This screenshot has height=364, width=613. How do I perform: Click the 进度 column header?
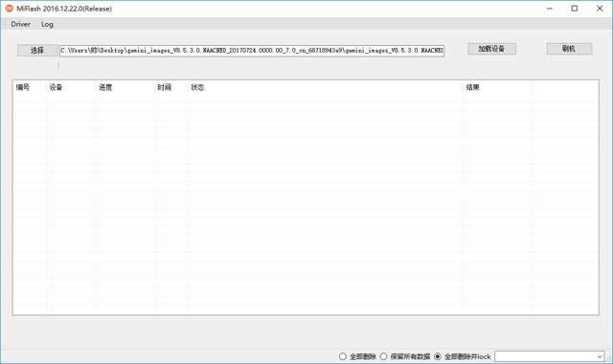[105, 87]
